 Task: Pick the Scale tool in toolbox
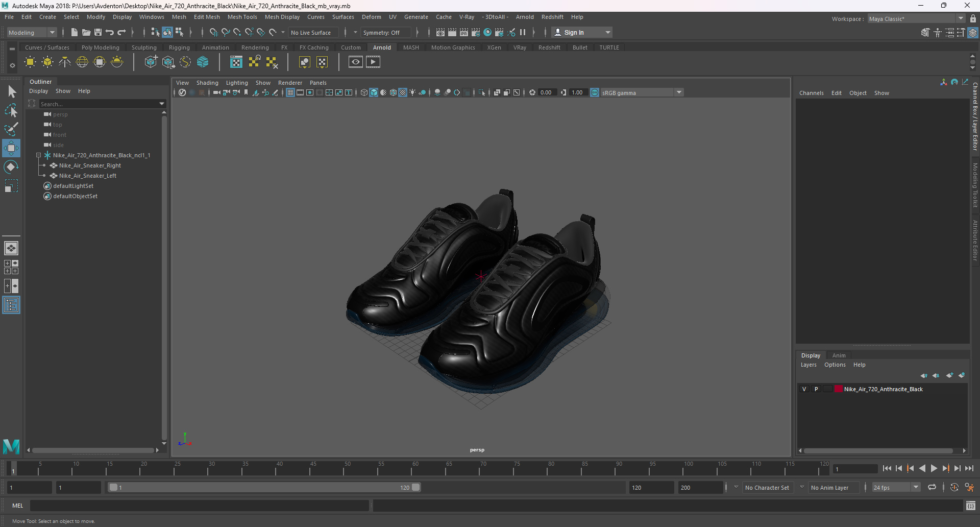click(x=11, y=186)
